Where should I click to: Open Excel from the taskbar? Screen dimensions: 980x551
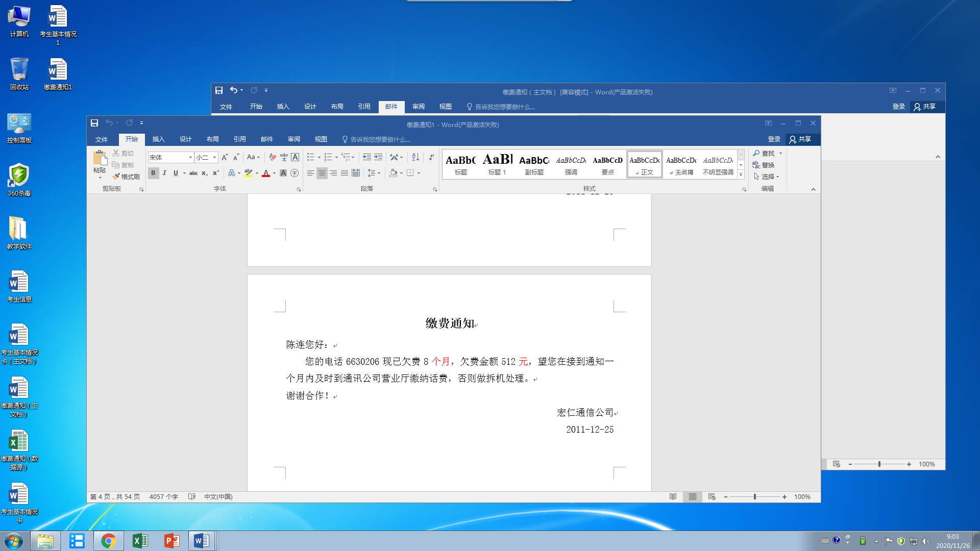pyautogui.click(x=140, y=541)
